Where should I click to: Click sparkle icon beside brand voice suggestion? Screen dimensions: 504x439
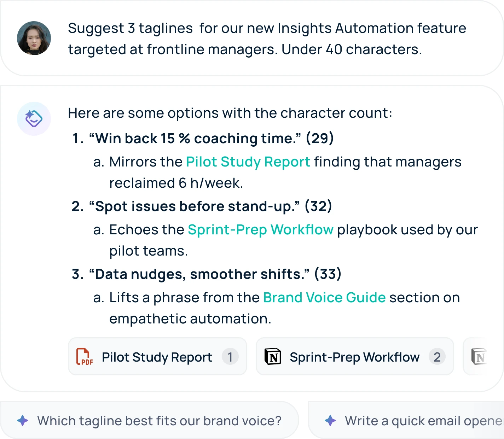tap(23, 421)
